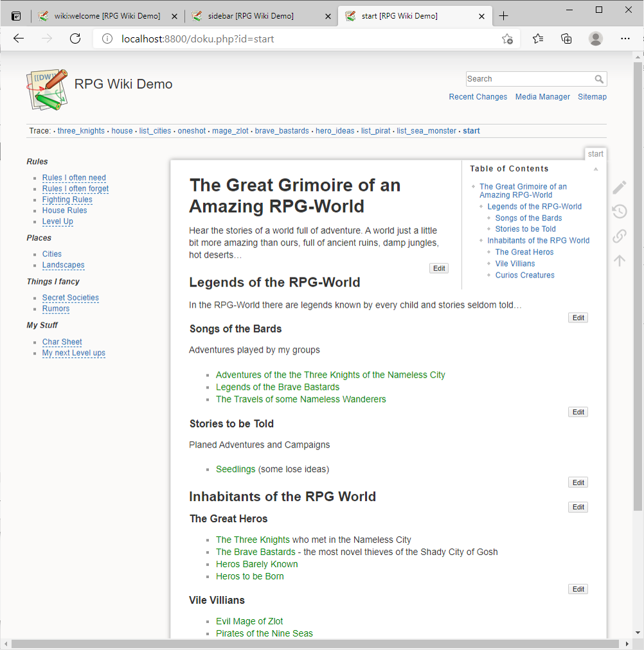Close the wiki:welcome tab
Viewport: 644px width, 650px height.
pyautogui.click(x=175, y=16)
